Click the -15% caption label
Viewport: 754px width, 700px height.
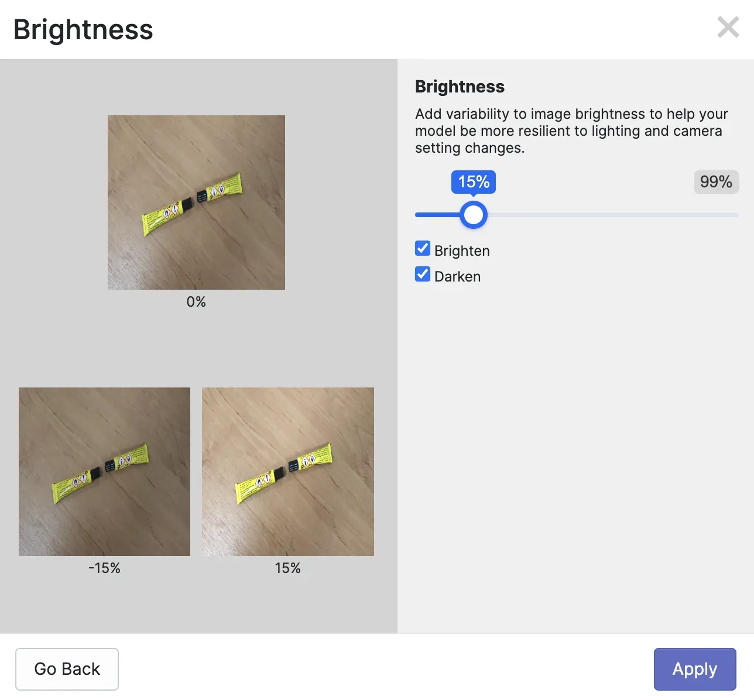tap(104, 568)
